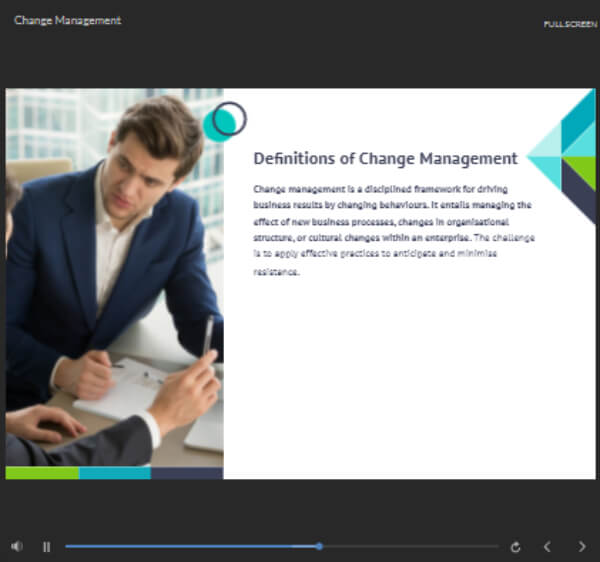Replay the current slide
The height and width of the screenshot is (562, 600).
[515, 547]
